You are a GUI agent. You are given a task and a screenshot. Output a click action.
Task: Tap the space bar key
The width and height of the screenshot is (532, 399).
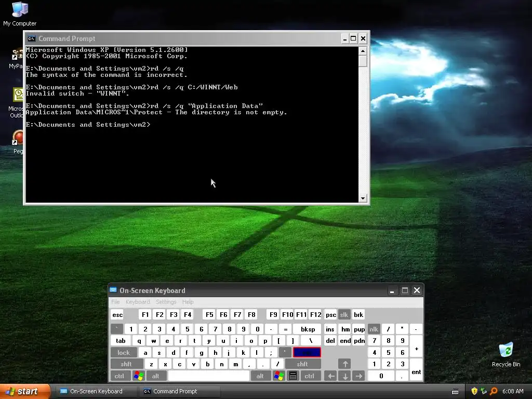(209, 376)
